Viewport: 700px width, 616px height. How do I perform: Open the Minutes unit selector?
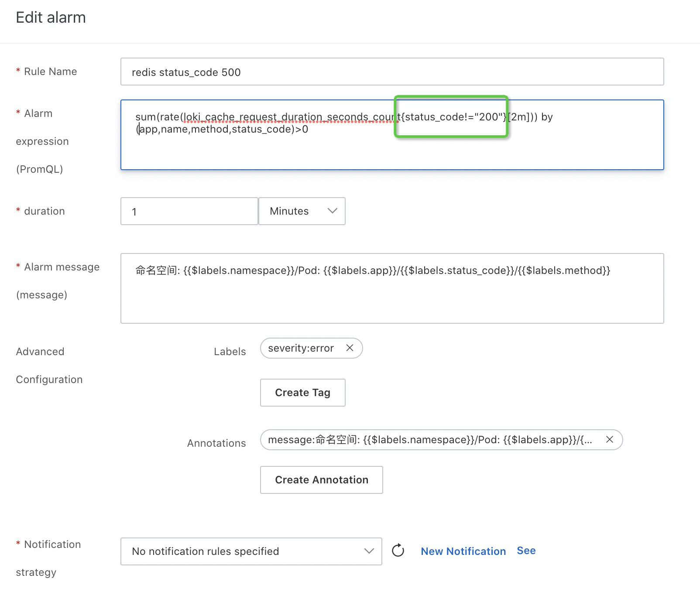point(302,211)
